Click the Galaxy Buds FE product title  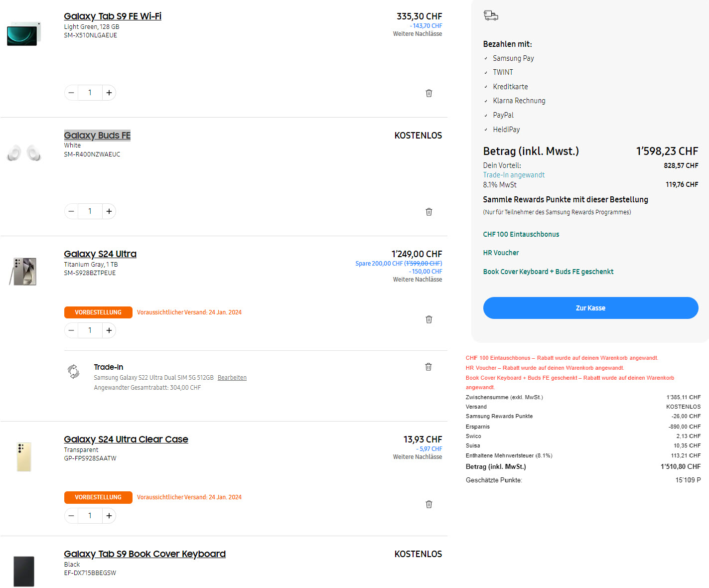[97, 136]
